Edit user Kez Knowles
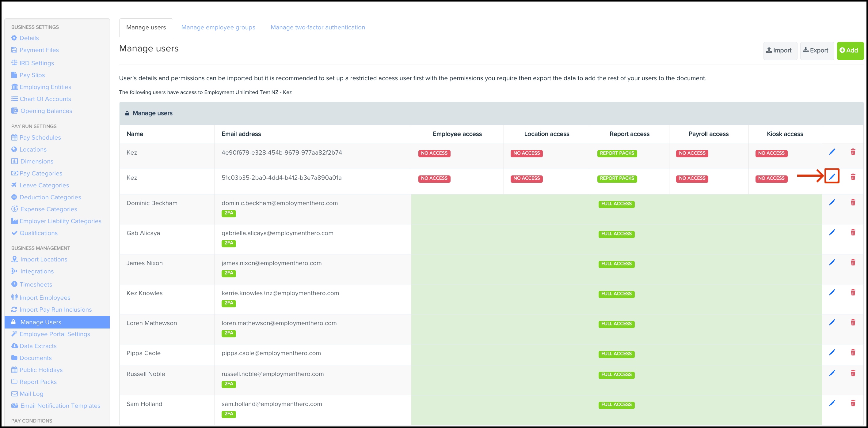868x428 pixels. [832, 292]
